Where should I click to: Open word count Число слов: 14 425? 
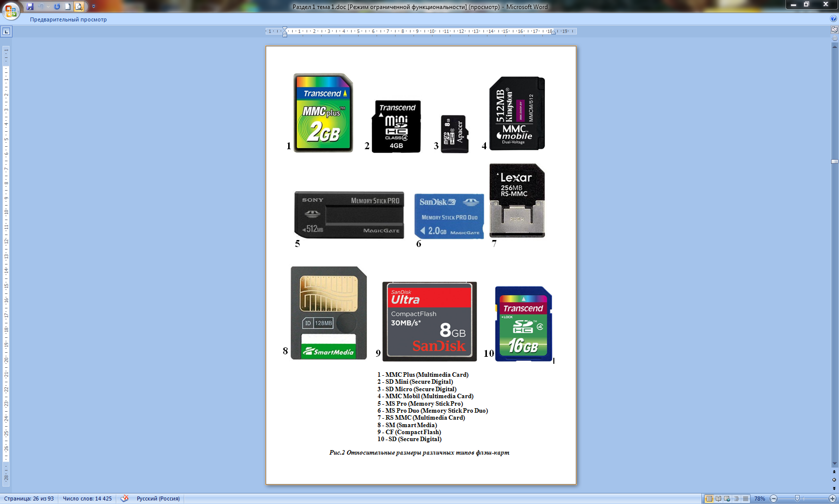coord(87,499)
